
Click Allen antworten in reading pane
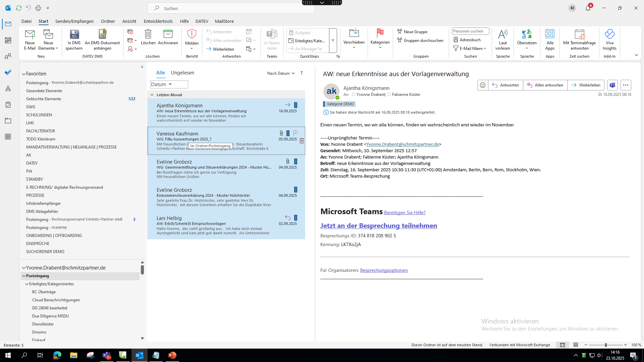click(x=545, y=85)
